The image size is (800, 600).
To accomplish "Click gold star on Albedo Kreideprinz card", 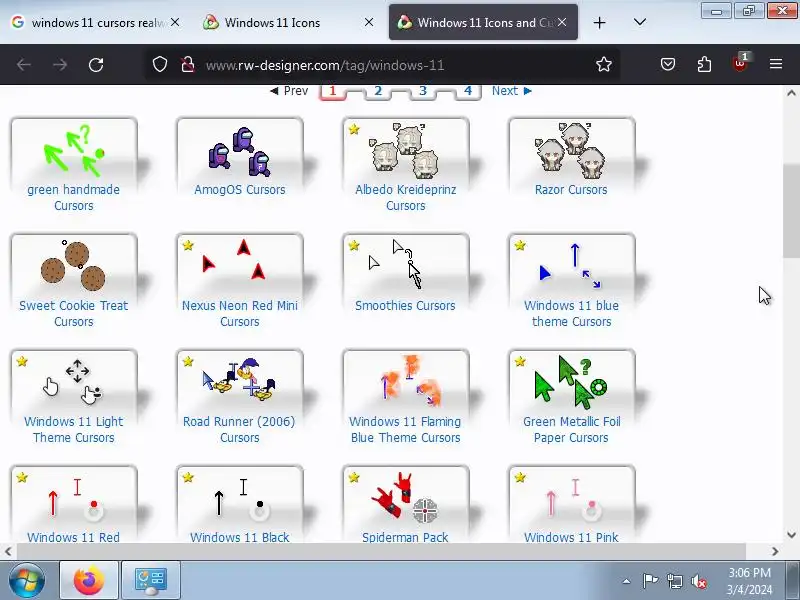I will click(x=354, y=129).
